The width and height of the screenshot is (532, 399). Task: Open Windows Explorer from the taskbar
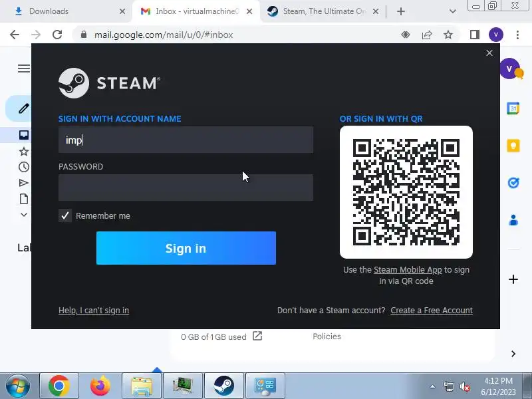point(142,386)
